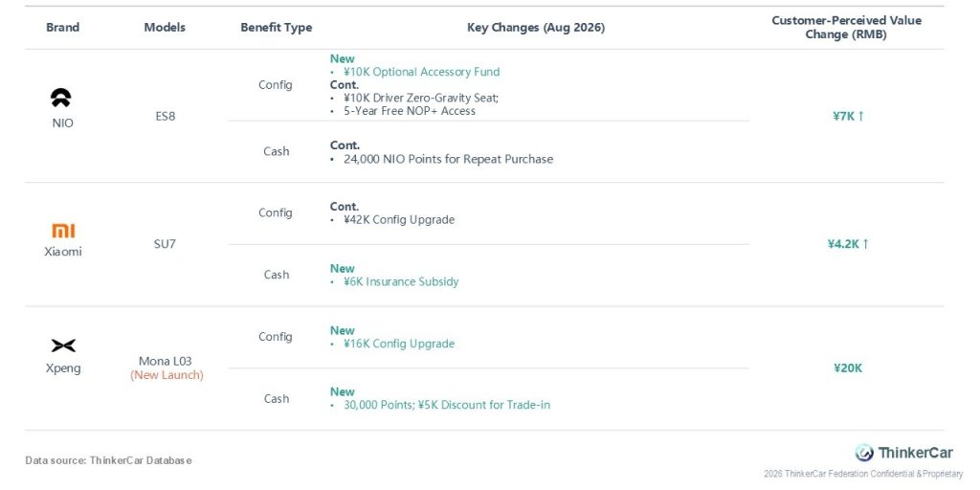This screenshot has height=490, width=980.
Task: Click the up arrow beside ¥7K
Action: (860, 116)
